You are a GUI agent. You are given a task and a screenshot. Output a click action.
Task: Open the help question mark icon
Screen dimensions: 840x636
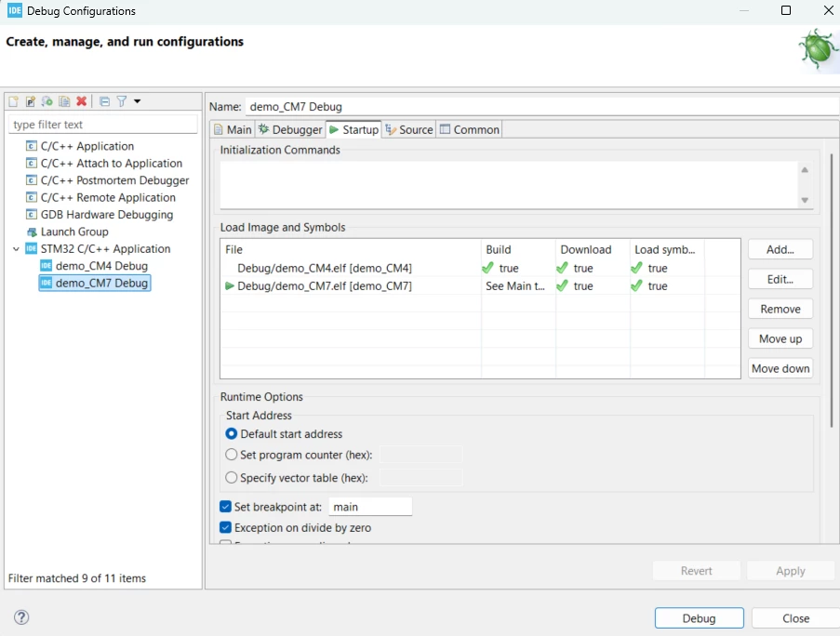tap(21, 617)
